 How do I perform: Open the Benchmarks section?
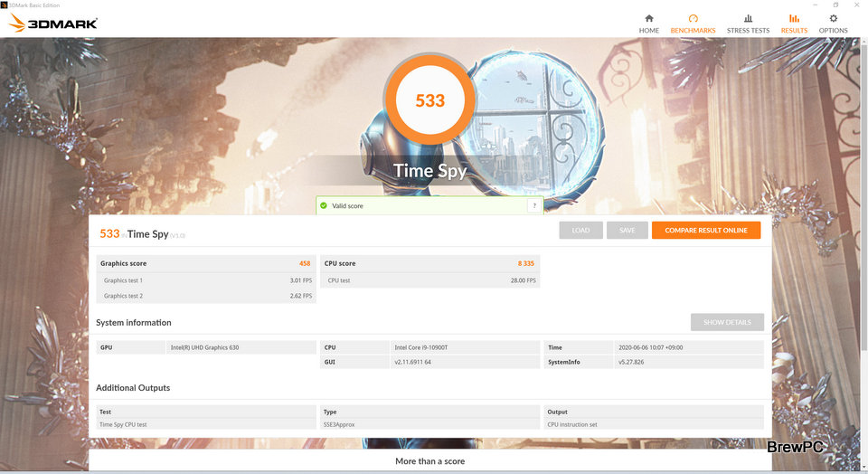(x=693, y=24)
